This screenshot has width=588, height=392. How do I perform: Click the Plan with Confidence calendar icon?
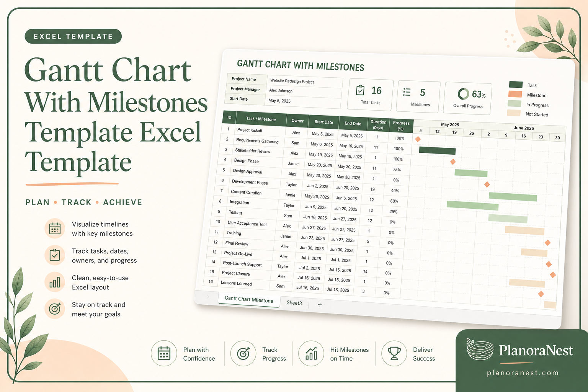pos(164,353)
